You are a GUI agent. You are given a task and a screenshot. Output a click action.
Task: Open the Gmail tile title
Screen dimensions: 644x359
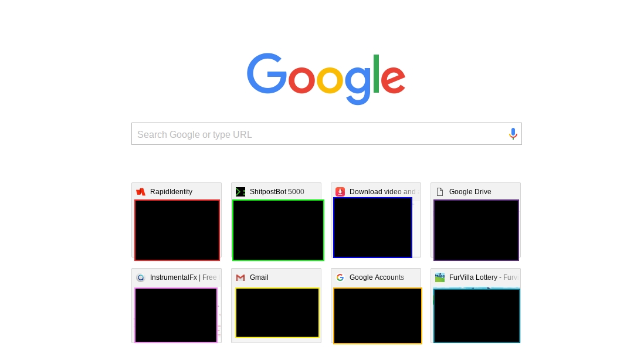click(259, 277)
